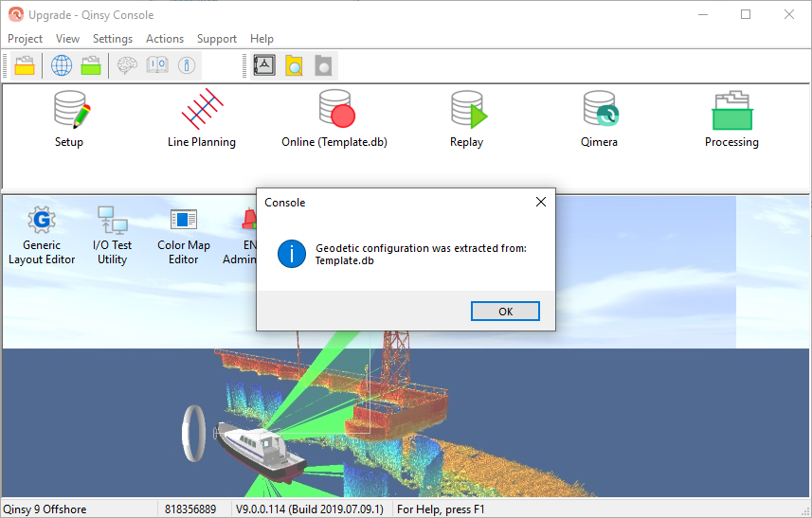Click the circled info toolbar icon
The image size is (812, 518).
(187, 65)
